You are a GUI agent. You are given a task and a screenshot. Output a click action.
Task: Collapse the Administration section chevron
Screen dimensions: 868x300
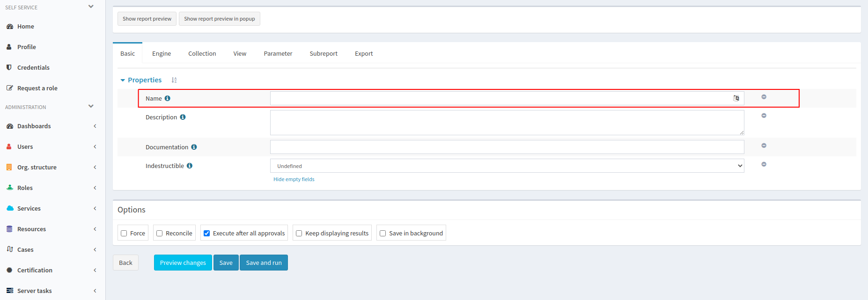click(x=91, y=106)
